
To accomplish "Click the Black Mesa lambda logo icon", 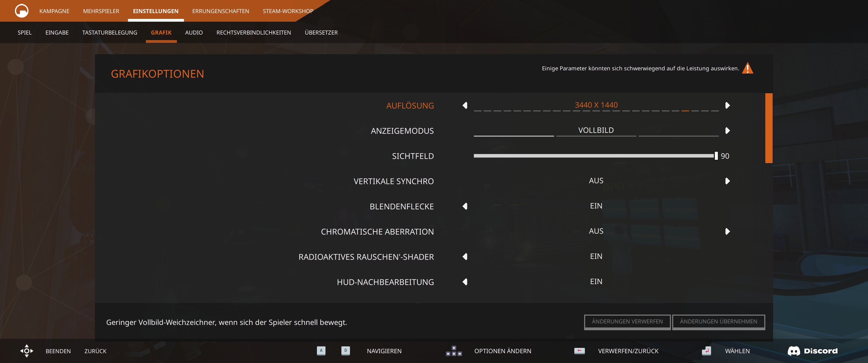I will tap(21, 11).
